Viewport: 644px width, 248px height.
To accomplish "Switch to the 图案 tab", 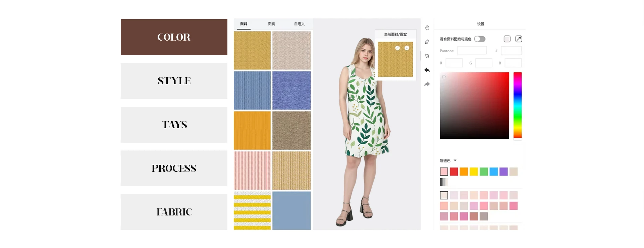I will pos(271,24).
